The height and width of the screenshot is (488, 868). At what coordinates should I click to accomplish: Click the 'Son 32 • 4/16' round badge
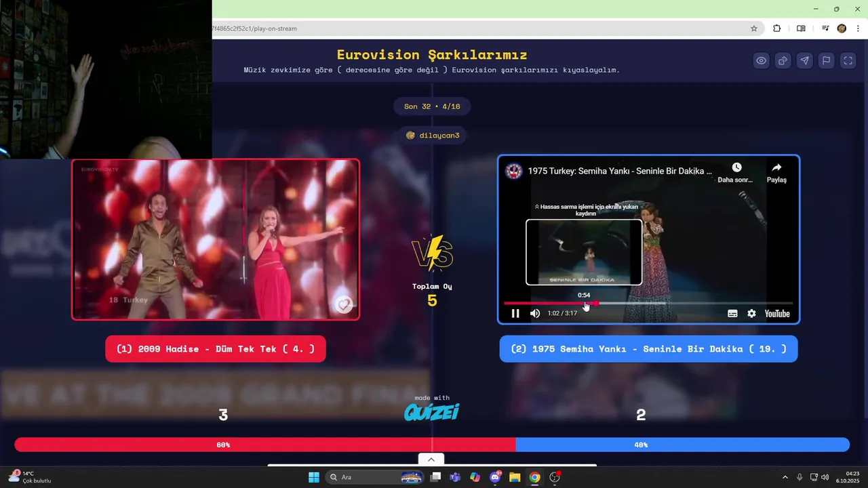pos(432,106)
